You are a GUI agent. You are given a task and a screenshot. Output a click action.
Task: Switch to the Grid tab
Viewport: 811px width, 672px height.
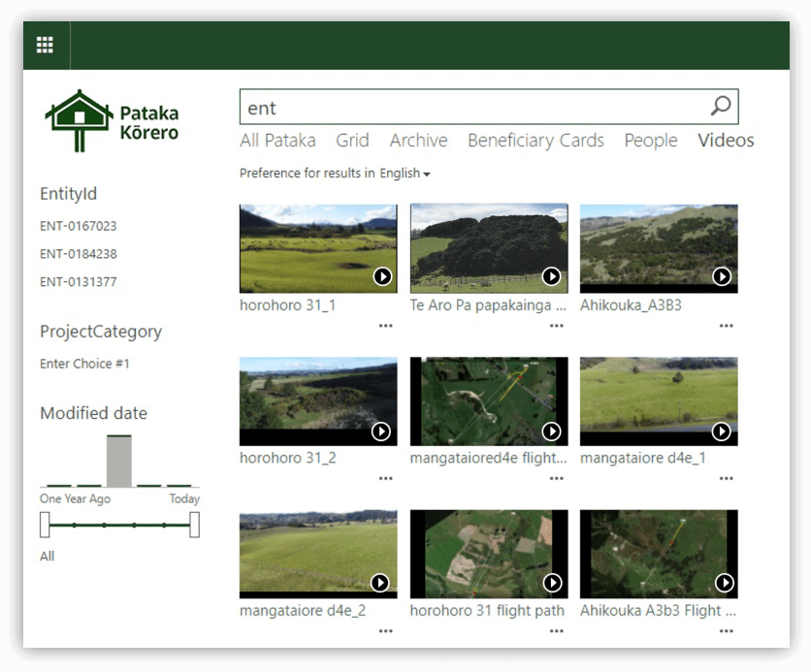(353, 140)
